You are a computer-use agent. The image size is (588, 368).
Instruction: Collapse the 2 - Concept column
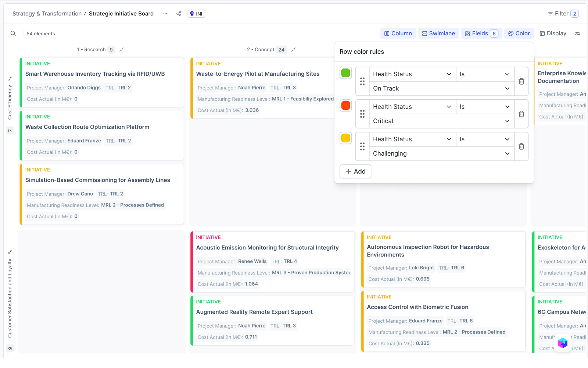coord(294,50)
